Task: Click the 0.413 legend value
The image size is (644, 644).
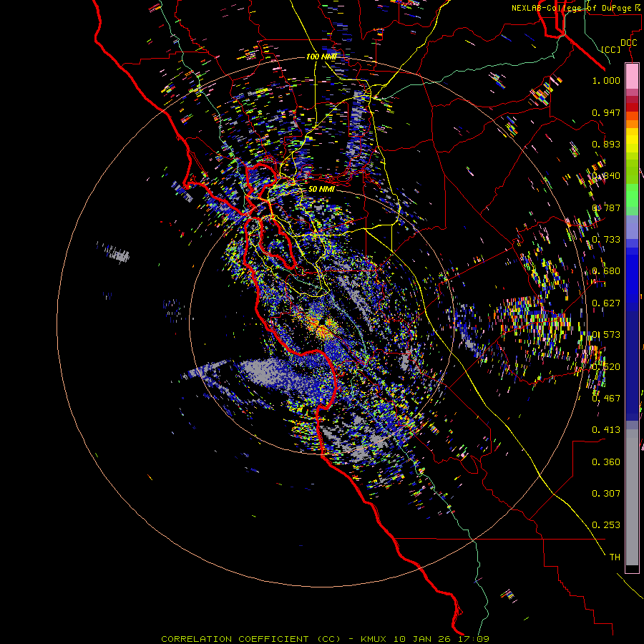Action: 606,430
